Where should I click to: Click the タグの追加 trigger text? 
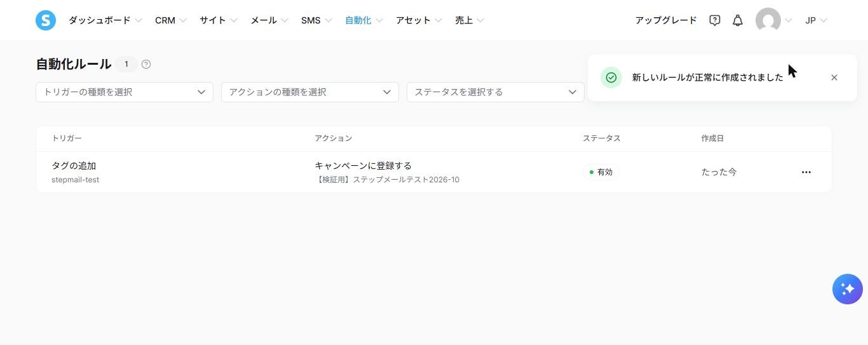click(74, 166)
